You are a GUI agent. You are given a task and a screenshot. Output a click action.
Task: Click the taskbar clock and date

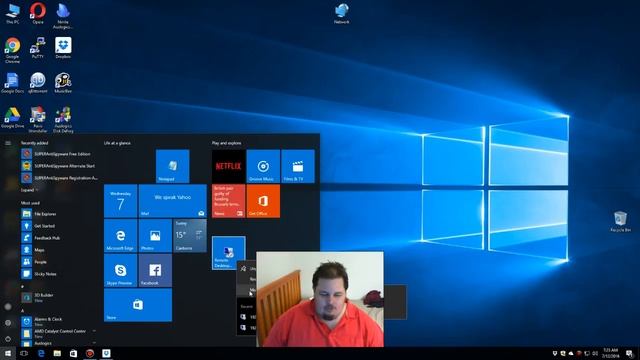pos(611,353)
